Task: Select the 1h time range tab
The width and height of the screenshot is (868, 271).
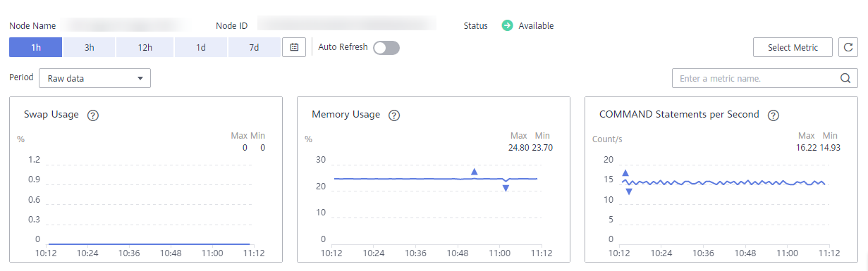Action: click(36, 47)
